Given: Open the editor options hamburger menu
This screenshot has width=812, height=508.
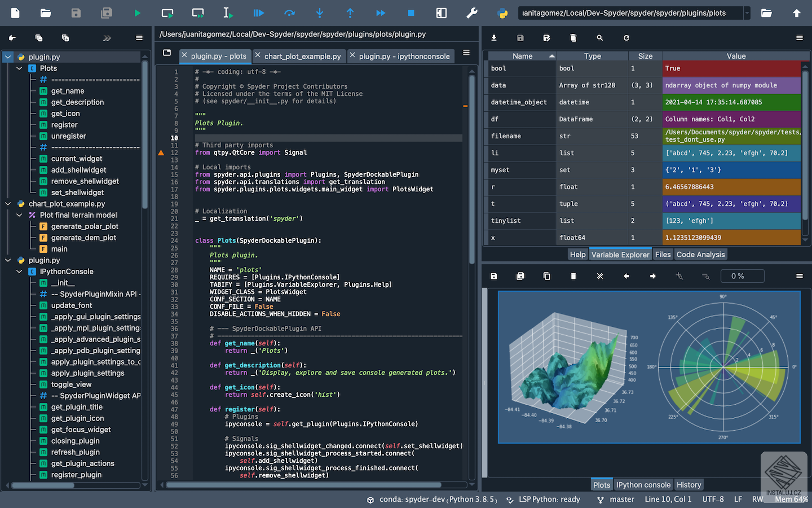Looking at the screenshot, I should click(466, 52).
